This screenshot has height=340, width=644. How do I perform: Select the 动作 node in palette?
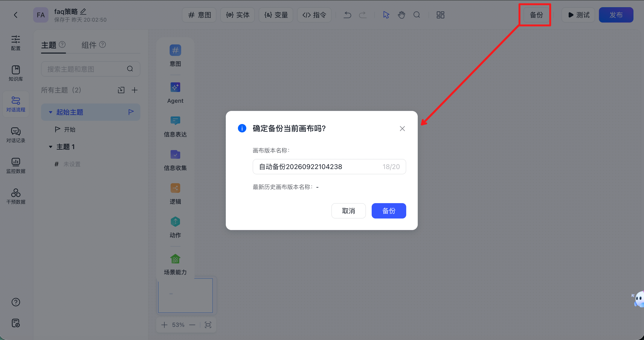pyautogui.click(x=175, y=227)
